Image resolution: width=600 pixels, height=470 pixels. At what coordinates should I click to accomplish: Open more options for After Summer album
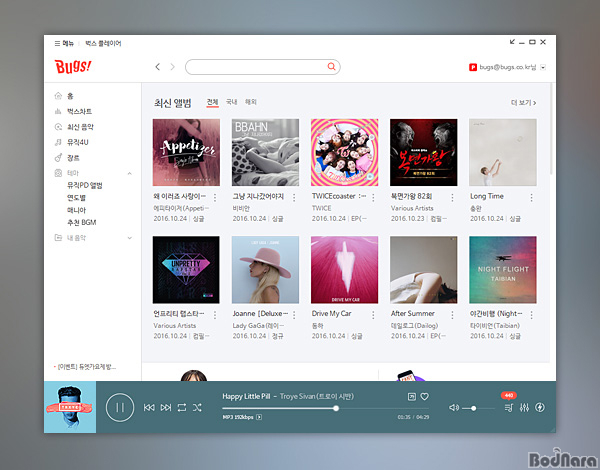[x=452, y=315]
